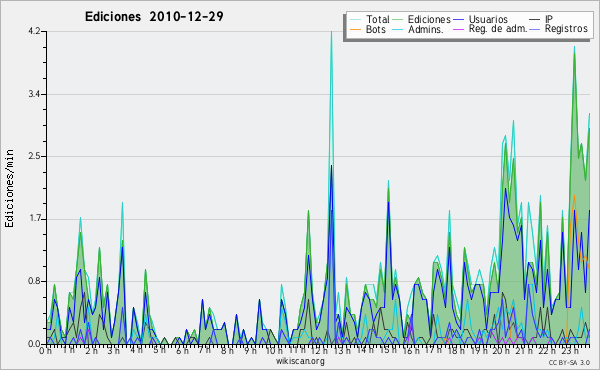Click the orange Bots peak at 23 h
This screenshot has width=600, height=370.
pyautogui.click(x=574, y=197)
